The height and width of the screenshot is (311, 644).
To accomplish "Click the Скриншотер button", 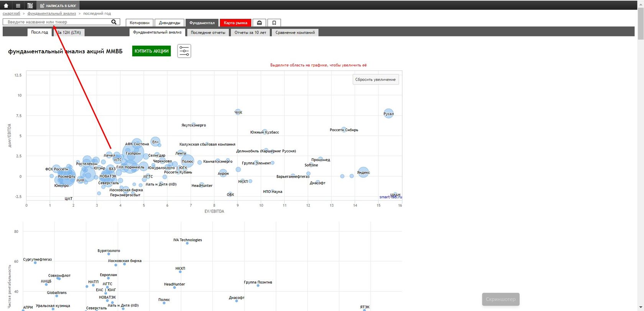I will (501, 299).
